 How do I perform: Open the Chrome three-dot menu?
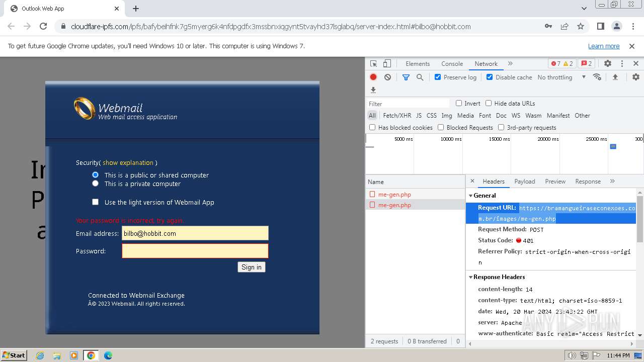click(x=632, y=27)
